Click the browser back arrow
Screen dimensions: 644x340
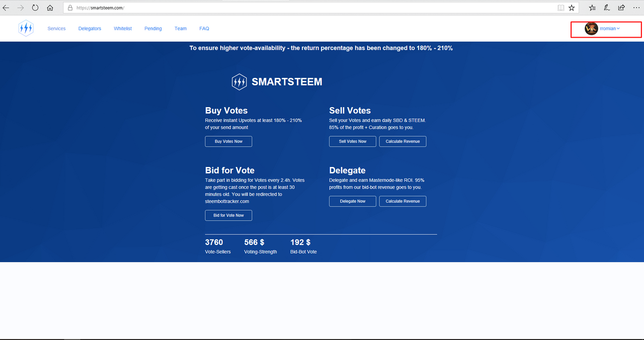point(6,8)
